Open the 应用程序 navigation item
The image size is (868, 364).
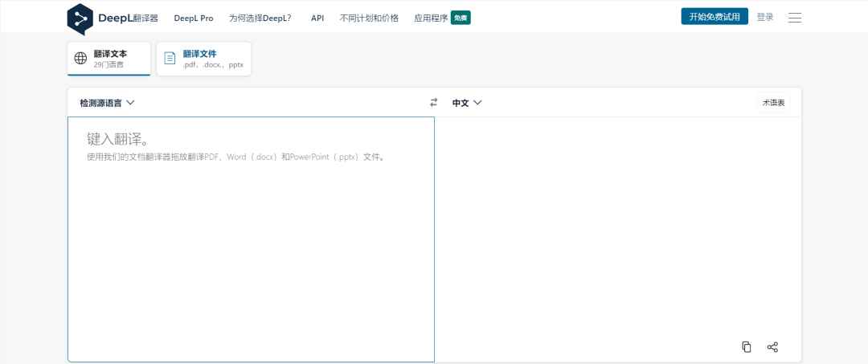click(431, 18)
